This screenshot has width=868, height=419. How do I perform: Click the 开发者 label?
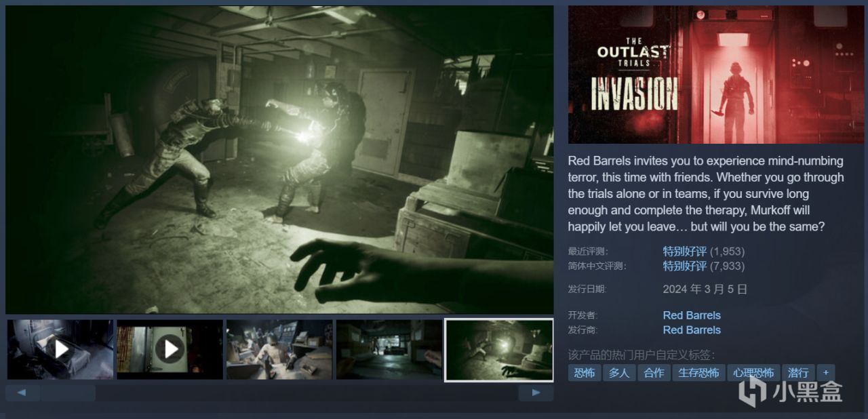click(583, 315)
